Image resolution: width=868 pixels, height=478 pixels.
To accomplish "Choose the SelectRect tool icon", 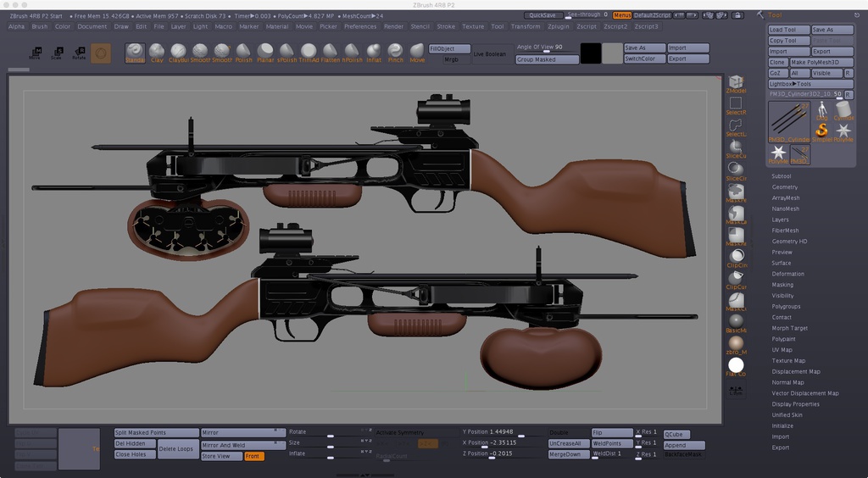I will tap(736, 106).
